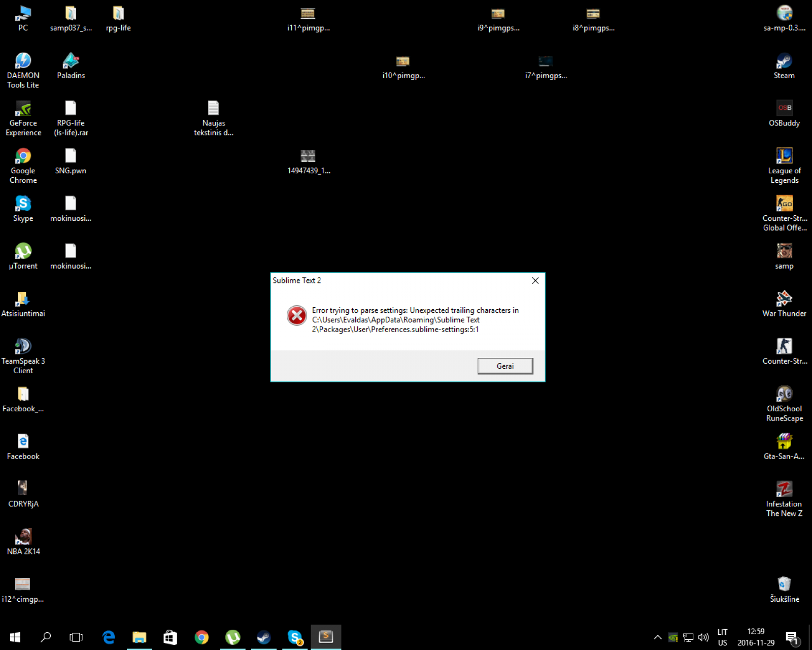Click the Gerai button in the dialog

[x=505, y=366]
